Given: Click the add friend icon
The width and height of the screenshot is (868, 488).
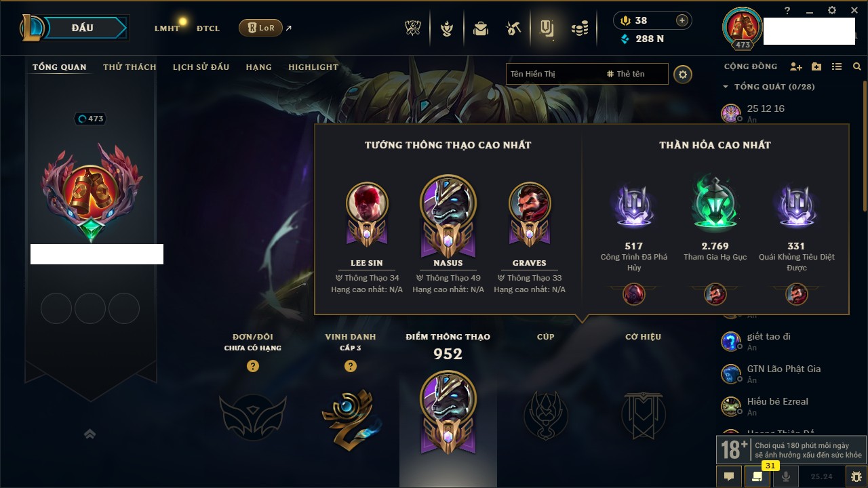Looking at the screenshot, I should [796, 66].
